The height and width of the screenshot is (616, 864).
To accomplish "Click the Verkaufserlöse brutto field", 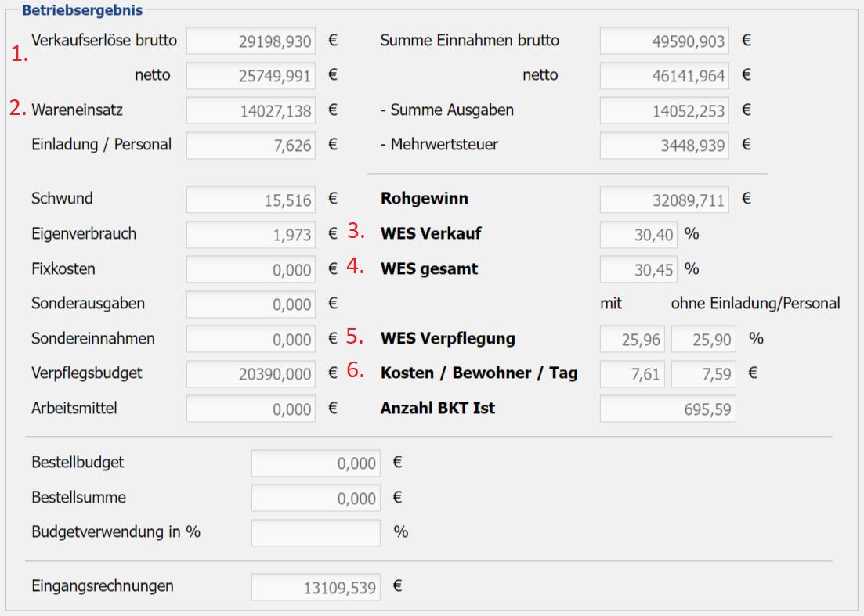I will click(x=251, y=41).
